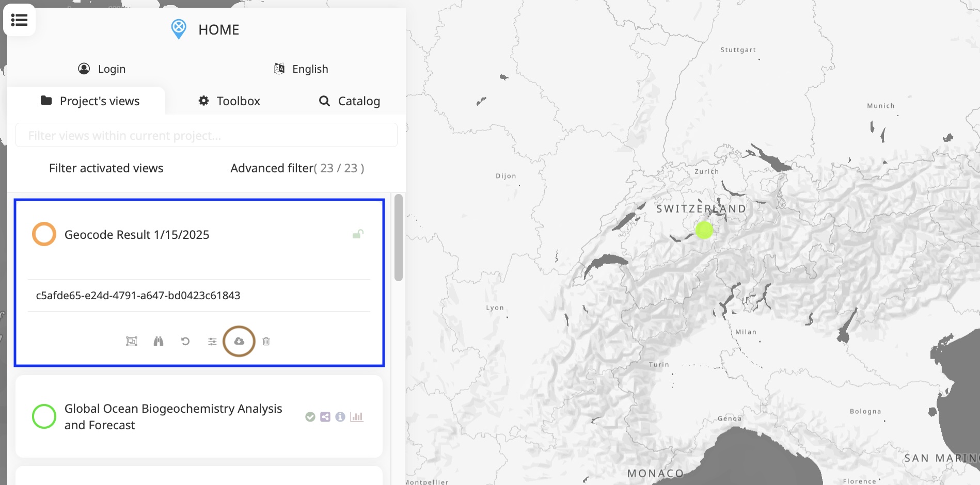Open the layer settings sliders icon on Geocode Result
980x485 pixels.
point(212,341)
